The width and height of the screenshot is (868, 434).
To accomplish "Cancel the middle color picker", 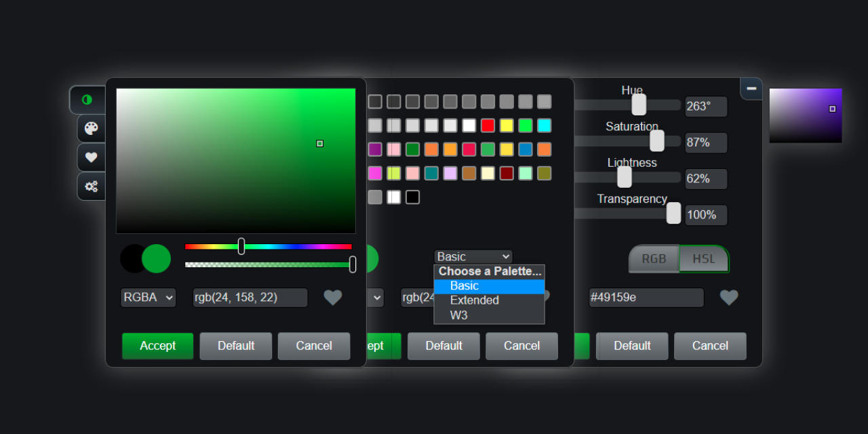I will tap(521, 346).
